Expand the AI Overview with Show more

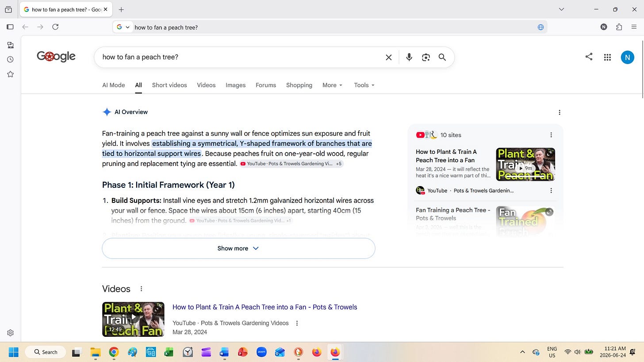(238, 248)
